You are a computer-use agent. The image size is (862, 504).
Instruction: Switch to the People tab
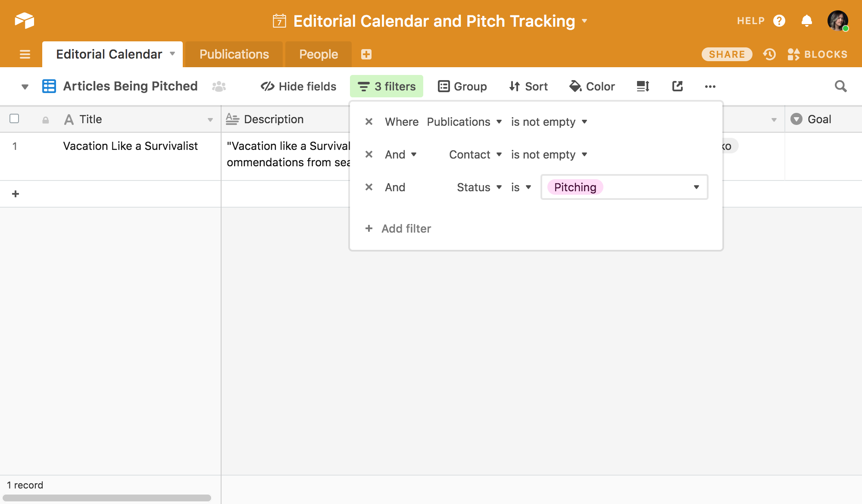click(x=319, y=54)
